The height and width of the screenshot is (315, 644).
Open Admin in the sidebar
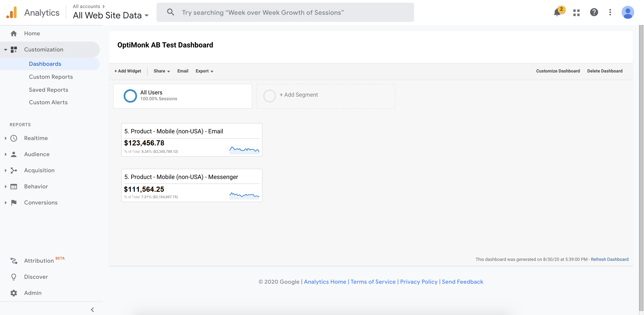point(33,293)
